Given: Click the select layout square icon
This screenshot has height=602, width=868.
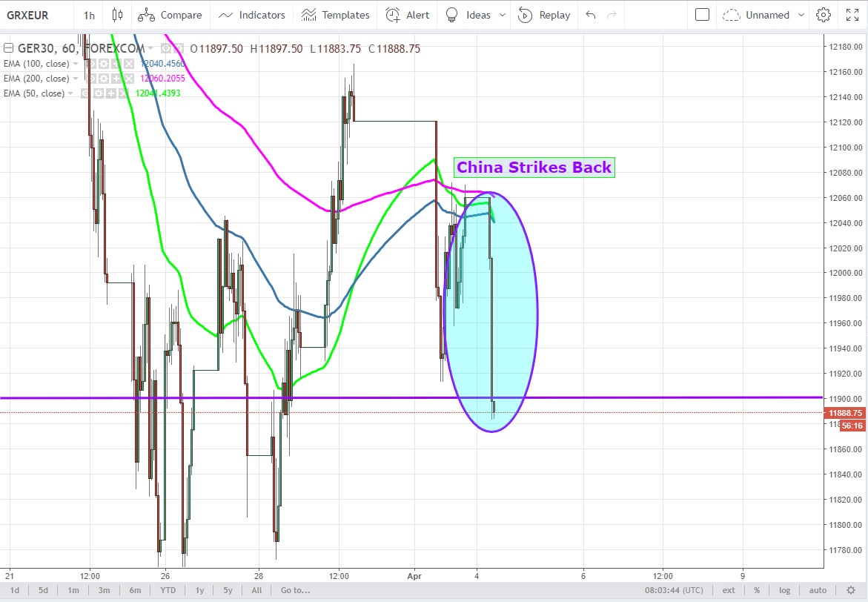Looking at the screenshot, I should pyautogui.click(x=702, y=15).
